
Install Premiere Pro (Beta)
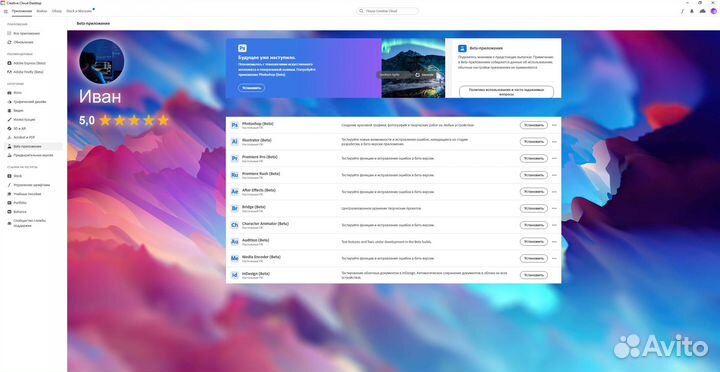pyautogui.click(x=534, y=158)
